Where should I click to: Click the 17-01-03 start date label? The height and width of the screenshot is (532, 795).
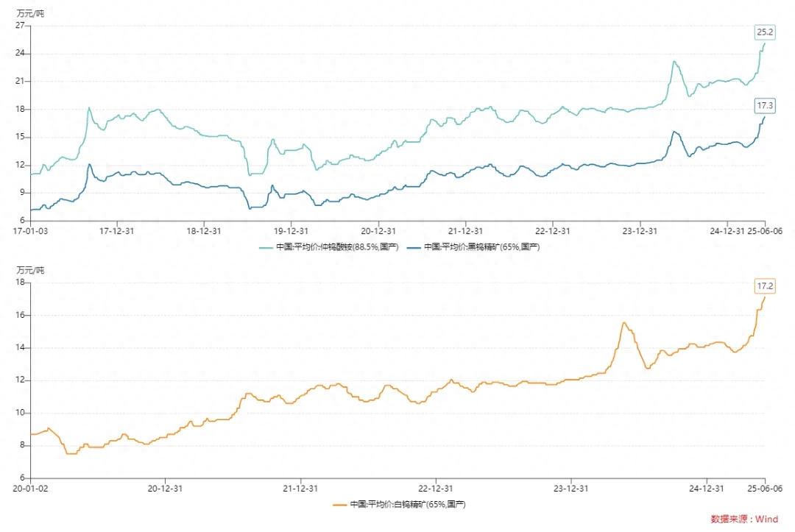click(x=30, y=230)
